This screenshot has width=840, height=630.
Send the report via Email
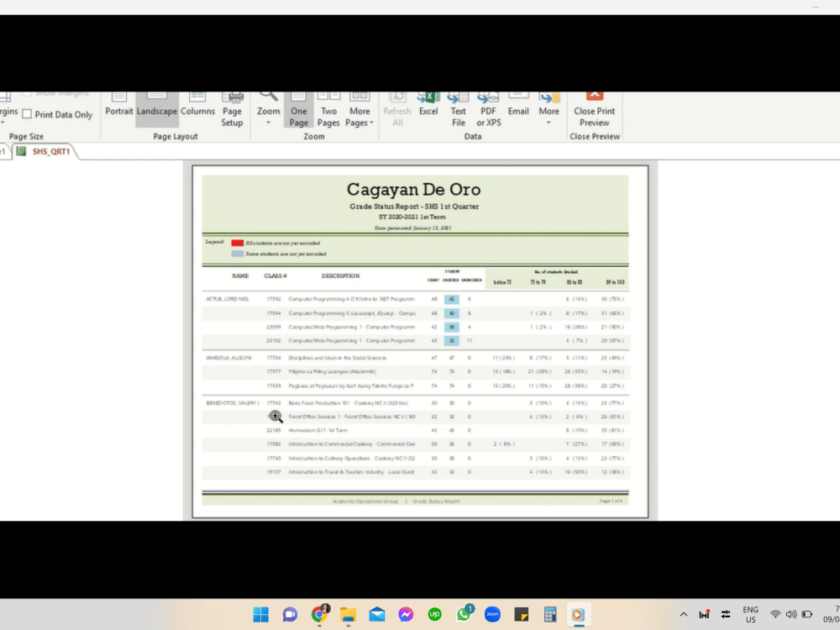pyautogui.click(x=518, y=105)
